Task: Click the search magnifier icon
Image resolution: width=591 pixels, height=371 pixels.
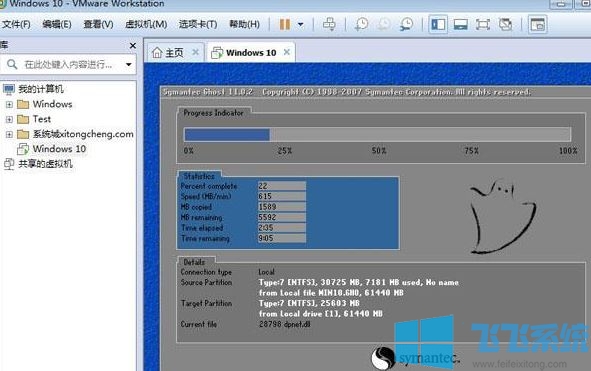Action: tap(12, 64)
